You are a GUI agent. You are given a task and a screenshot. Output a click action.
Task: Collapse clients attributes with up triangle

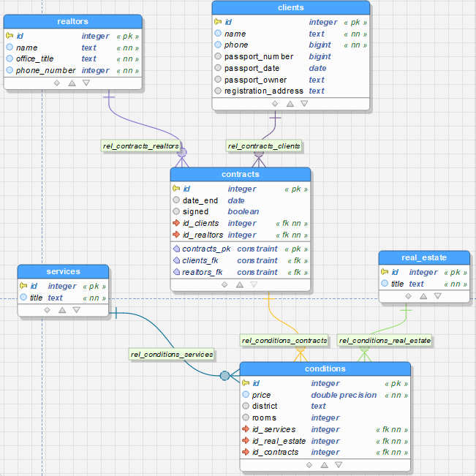click(290, 104)
